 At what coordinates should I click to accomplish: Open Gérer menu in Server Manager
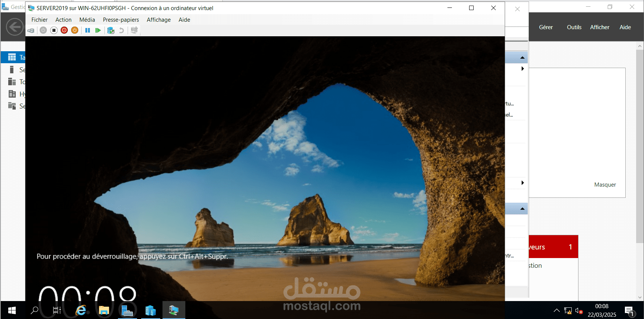pyautogui.click(x=546, y=27)
